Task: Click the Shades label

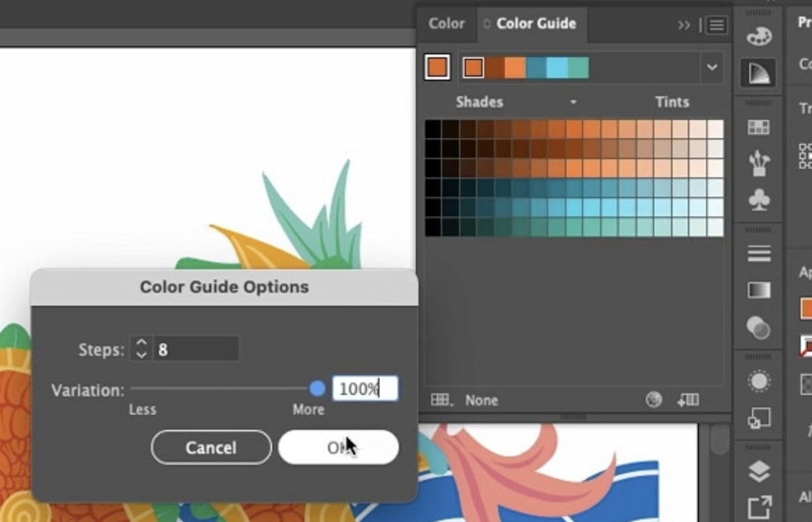Action: coord(479,102)
